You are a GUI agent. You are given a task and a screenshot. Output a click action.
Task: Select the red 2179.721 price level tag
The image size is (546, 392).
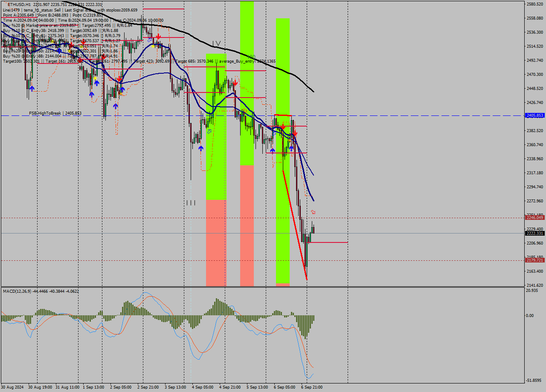pyautogui.click(x=535, y=260)
